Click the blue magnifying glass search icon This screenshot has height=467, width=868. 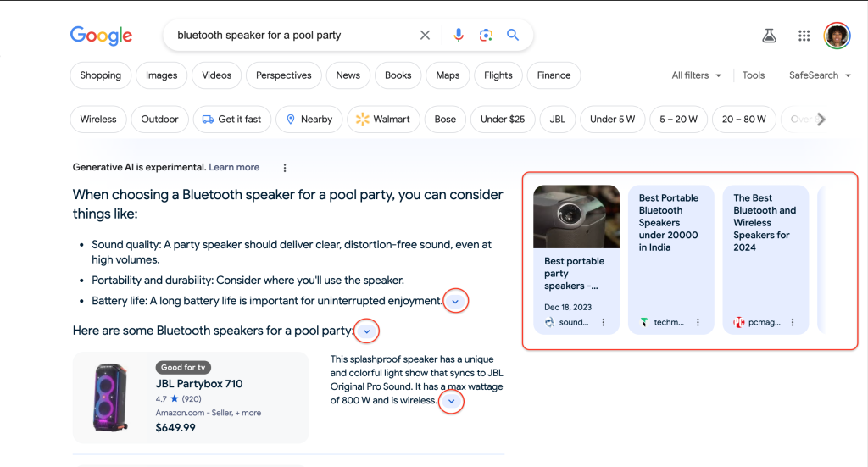(513, 36)
